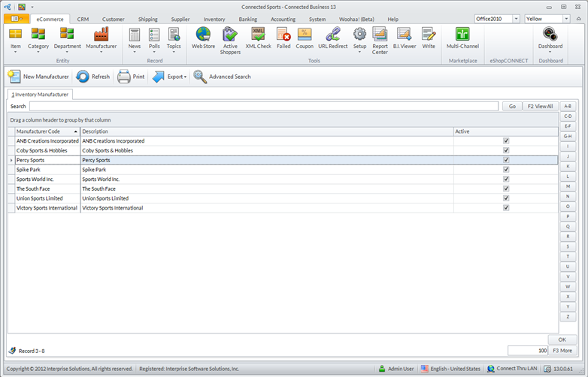The width and height of the screenshot is (588, 377).
Task: Filter by the A-B alphabet button
Action: click(x=568, y=107)
